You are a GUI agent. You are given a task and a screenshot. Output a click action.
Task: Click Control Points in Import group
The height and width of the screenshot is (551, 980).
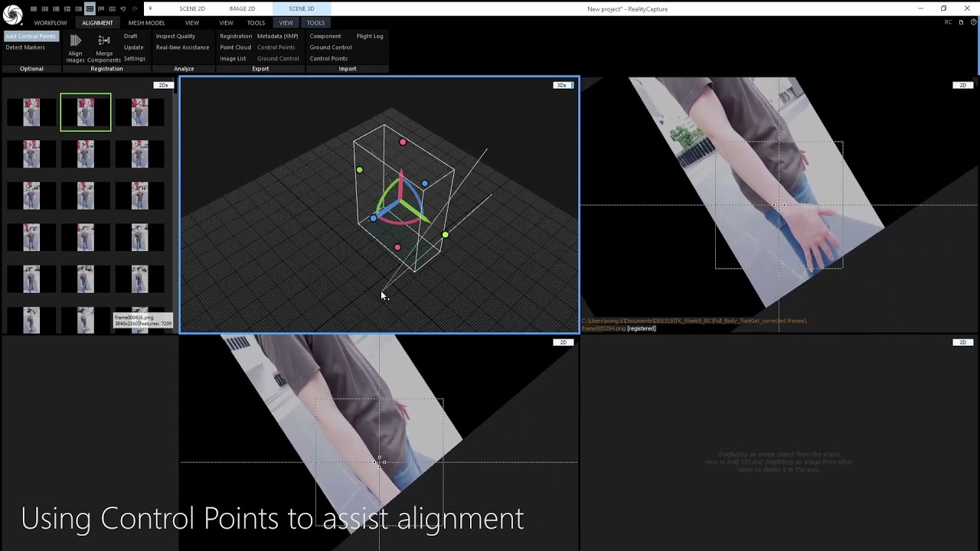point(328,58)
